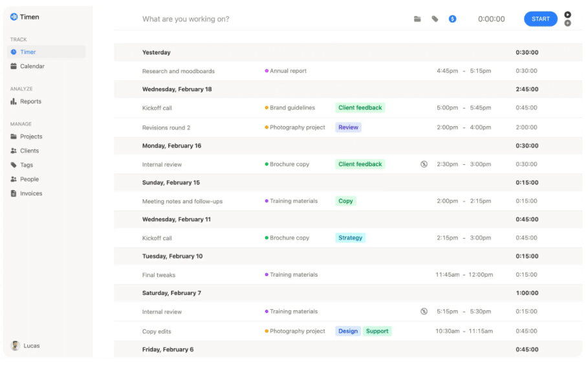The width and height of the screenshot is (588, 375).
Task: Toggle billable icon on the Brochure copy Internal review entry
Action: point(424,164)
